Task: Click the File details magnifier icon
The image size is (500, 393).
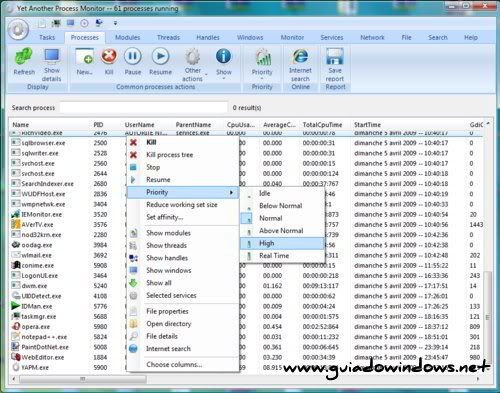Action: pyautogui.click(x=133, y=336)
